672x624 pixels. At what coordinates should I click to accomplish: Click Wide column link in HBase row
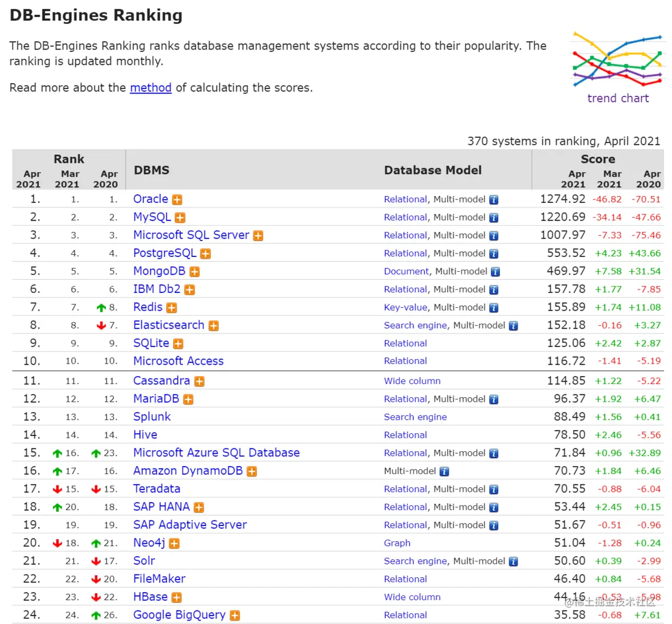click(412, 597)
